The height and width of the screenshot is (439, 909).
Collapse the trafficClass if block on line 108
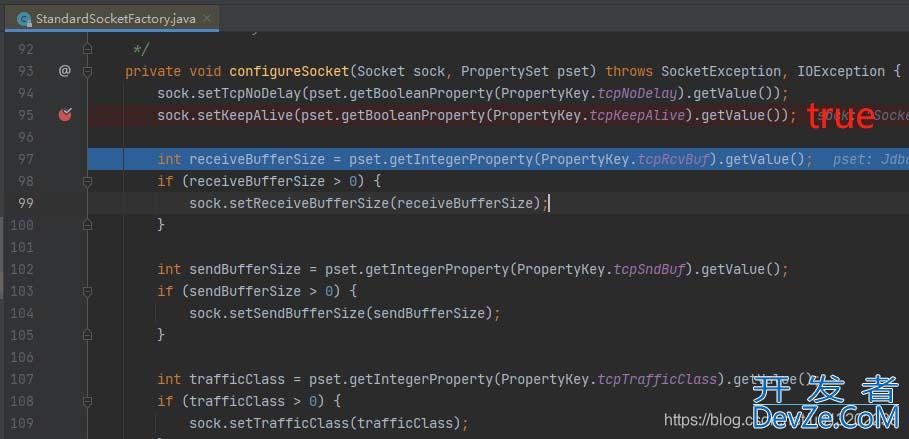click(88, 401)
